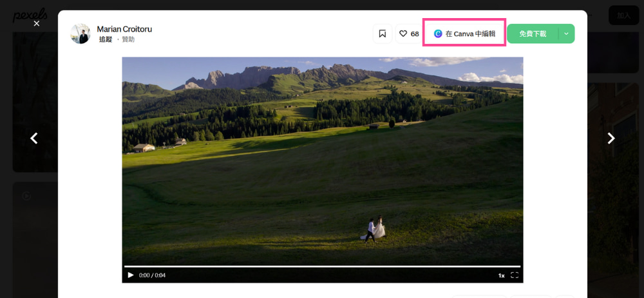Play the video with the play button
Screen dimensions: 644x298
[131, 275]
